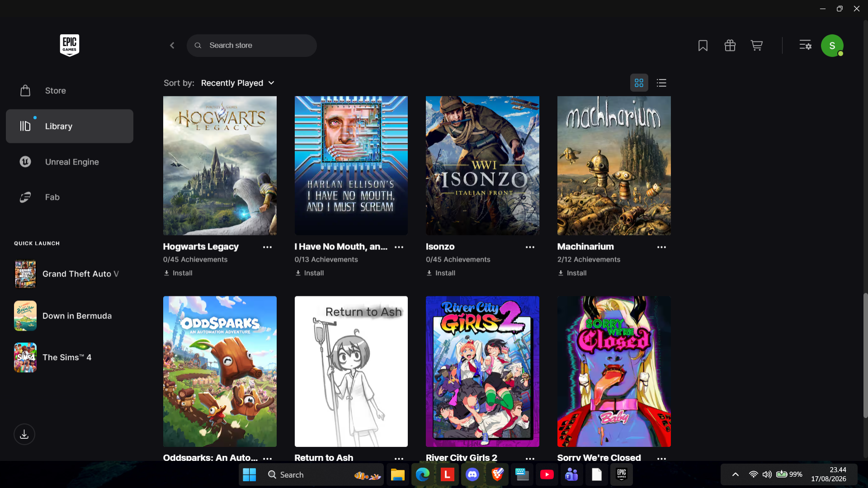
Task: Open the River City Girls 2 cover art
Action: tap(482, 371)
